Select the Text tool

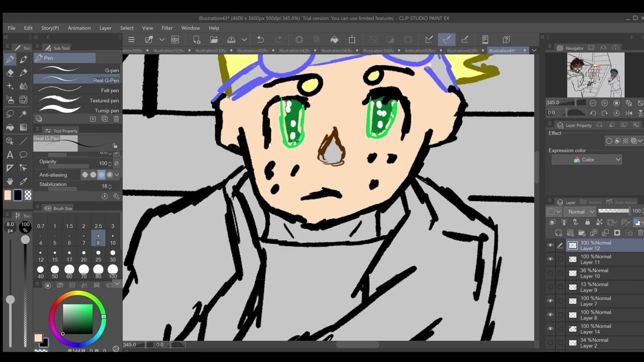click(x=10, y=154)
